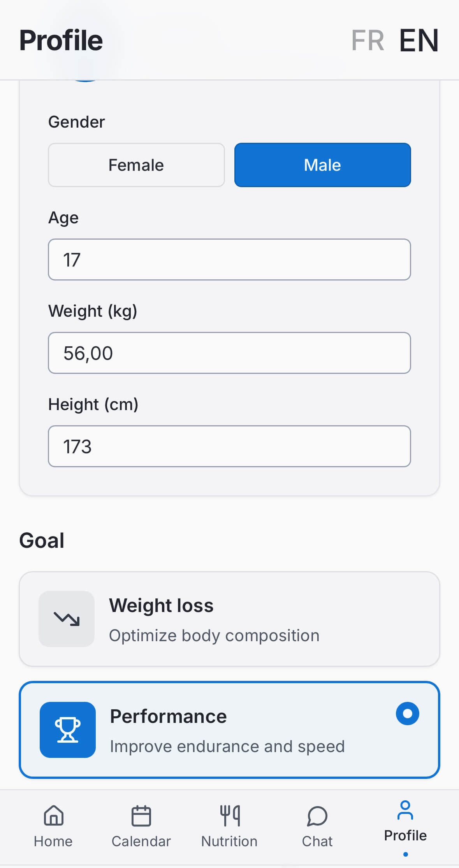Click the Weight loss trend-down icon
Image resolution: width=459 pixels, height=868 pixels.
(67, 619)
